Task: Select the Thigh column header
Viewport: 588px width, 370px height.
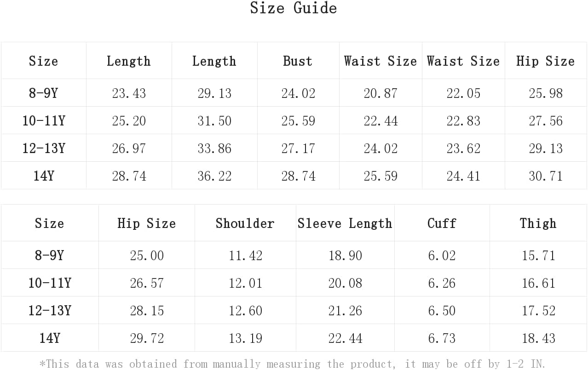Action: click(538, 223)
